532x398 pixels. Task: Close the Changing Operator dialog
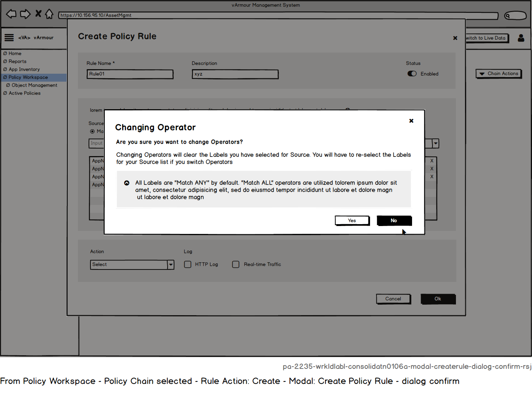pyautogui.click(x=411, y=121)
